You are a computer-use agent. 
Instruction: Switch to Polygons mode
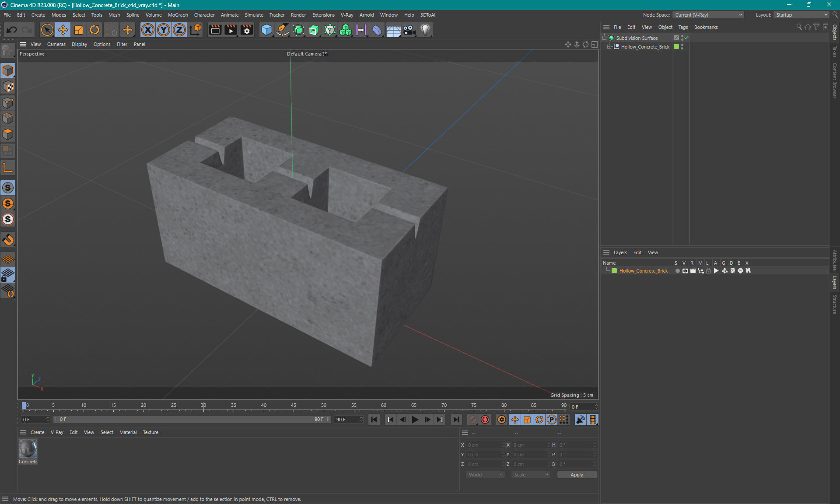8,134
